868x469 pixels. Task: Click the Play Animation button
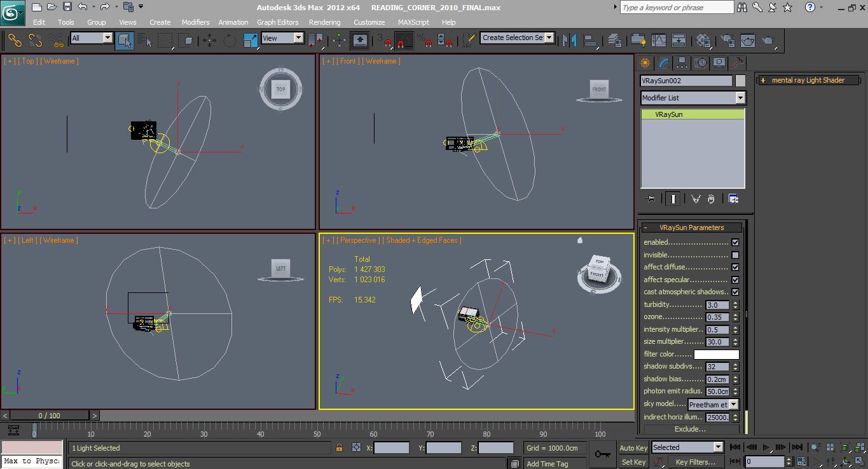pyautogui.click(x=767, y=447)
